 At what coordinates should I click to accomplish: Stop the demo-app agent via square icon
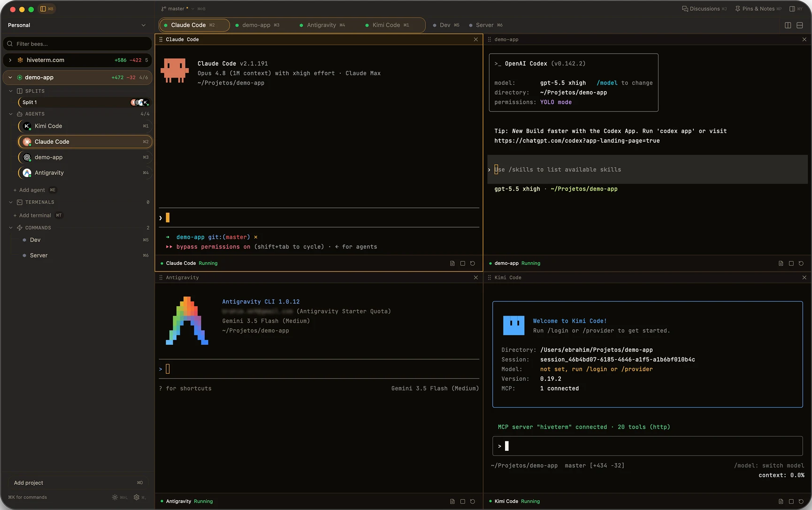791,263
